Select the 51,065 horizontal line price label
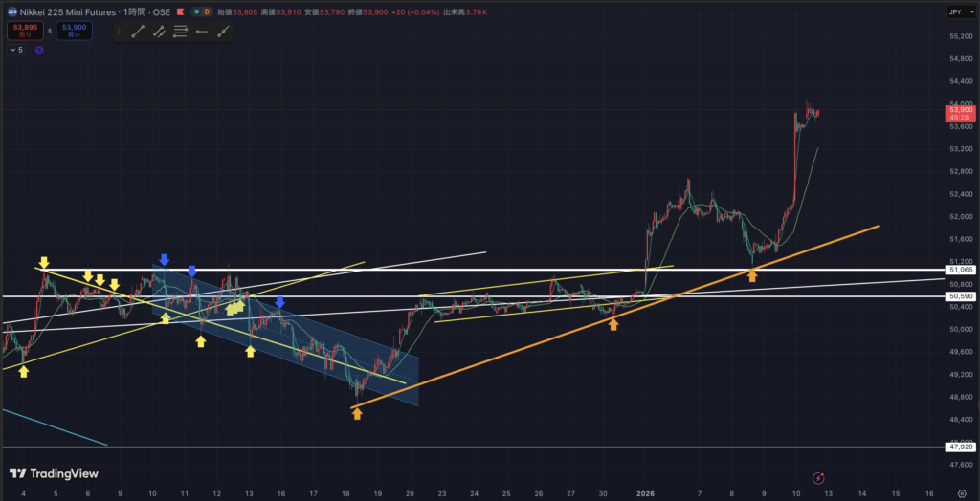The height and width of the screenshot is (501, 980). point(960,271)
